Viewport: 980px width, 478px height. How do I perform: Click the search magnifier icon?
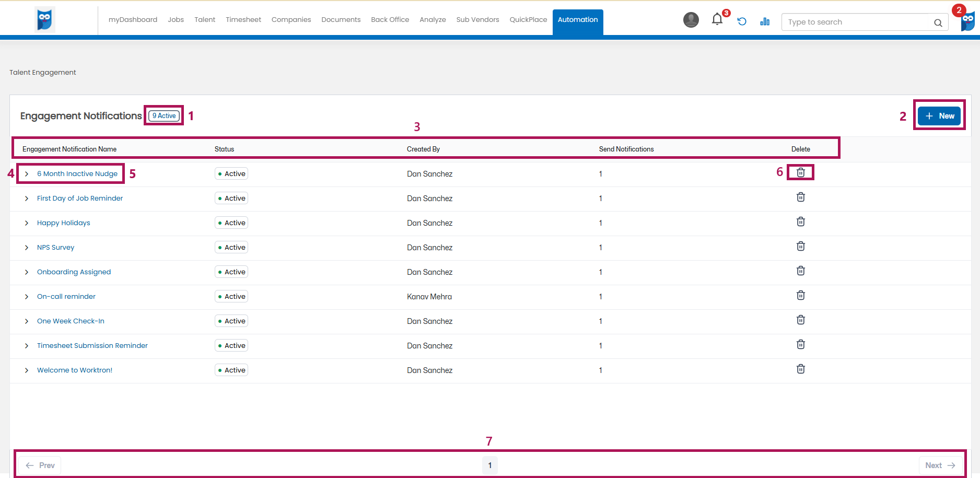(938, 22)
